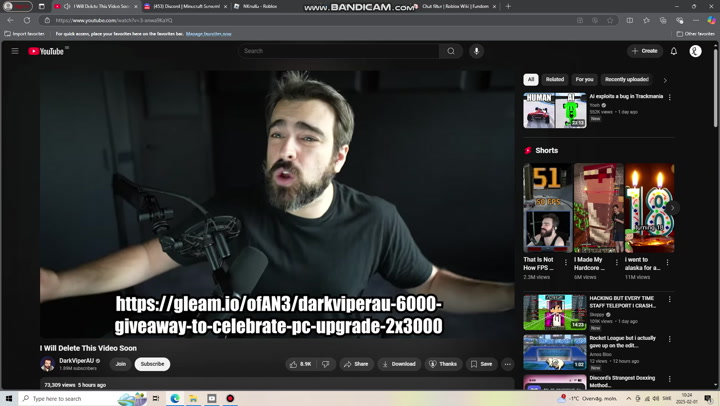Open the YouTube hamburger guide menu
The height and width of the screenshot is (406, 720).
pos(15,51)
